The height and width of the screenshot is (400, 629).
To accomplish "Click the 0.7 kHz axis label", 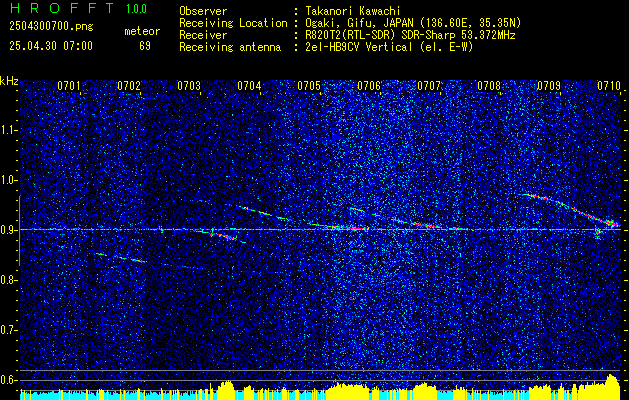I will pyautogui.click(x=8, y=330).
